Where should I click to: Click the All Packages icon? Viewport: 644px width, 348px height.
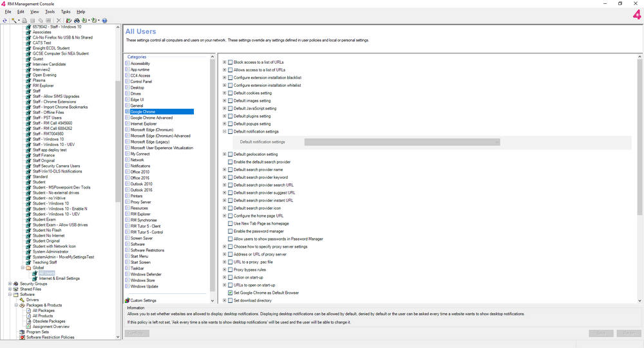(x=29, y=310)
